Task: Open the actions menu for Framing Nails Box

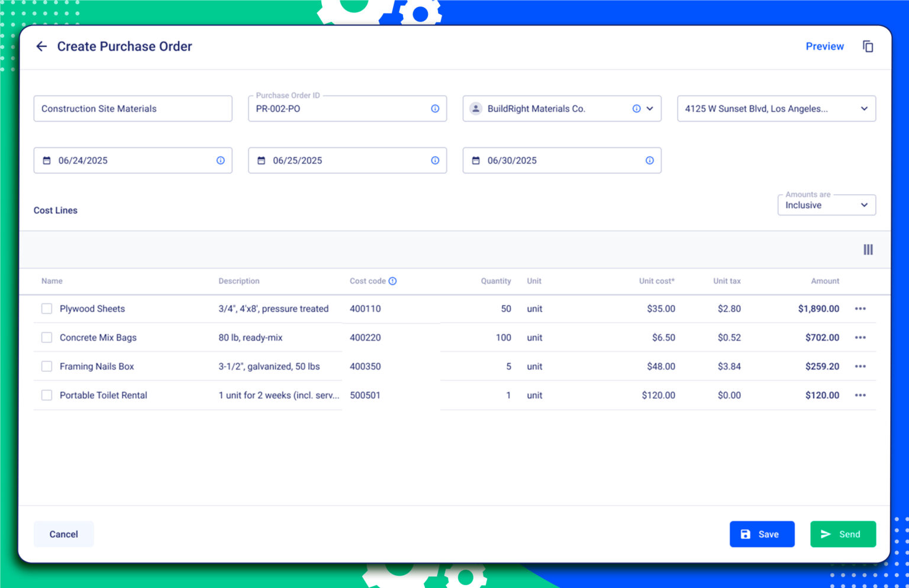Action: click(x=860, y=366)
